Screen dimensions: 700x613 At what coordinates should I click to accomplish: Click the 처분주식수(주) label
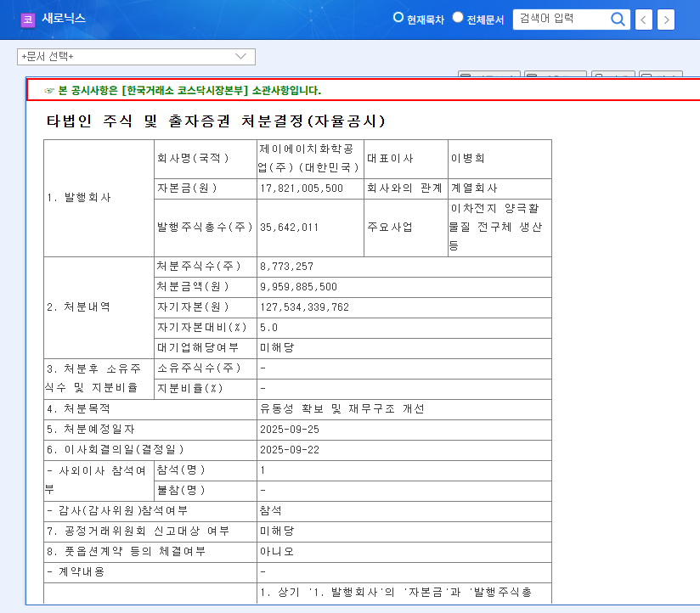(x=199, y=267)
